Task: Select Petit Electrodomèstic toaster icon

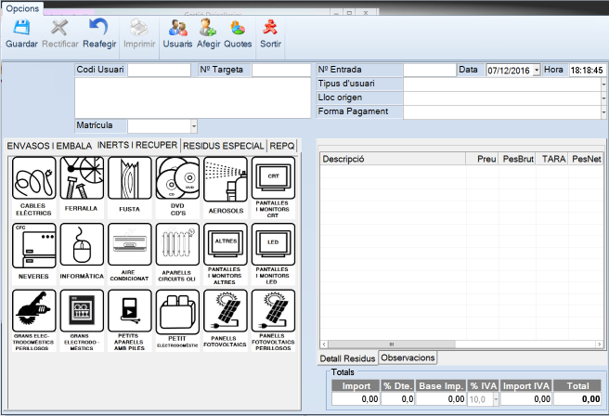Action: [x=177, y=312]
